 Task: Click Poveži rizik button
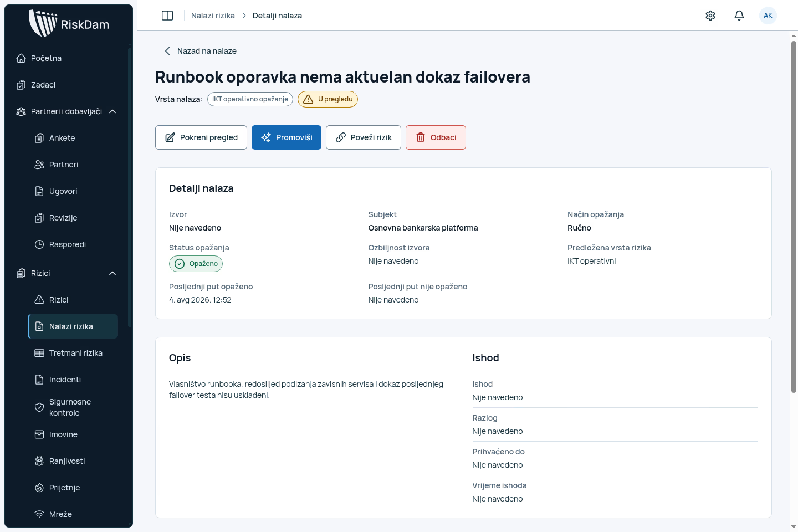click(364, 137)
